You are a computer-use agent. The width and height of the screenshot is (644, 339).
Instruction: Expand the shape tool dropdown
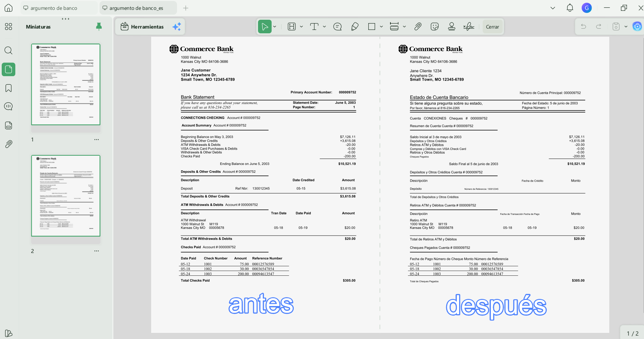pos(381,27)
